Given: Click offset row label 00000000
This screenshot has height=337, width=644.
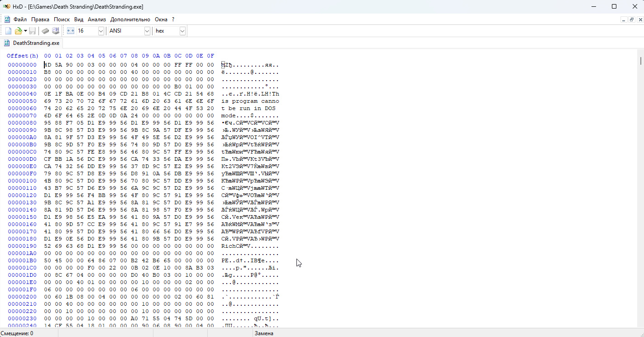Looking at the screenshot, I should click(22, 65).
